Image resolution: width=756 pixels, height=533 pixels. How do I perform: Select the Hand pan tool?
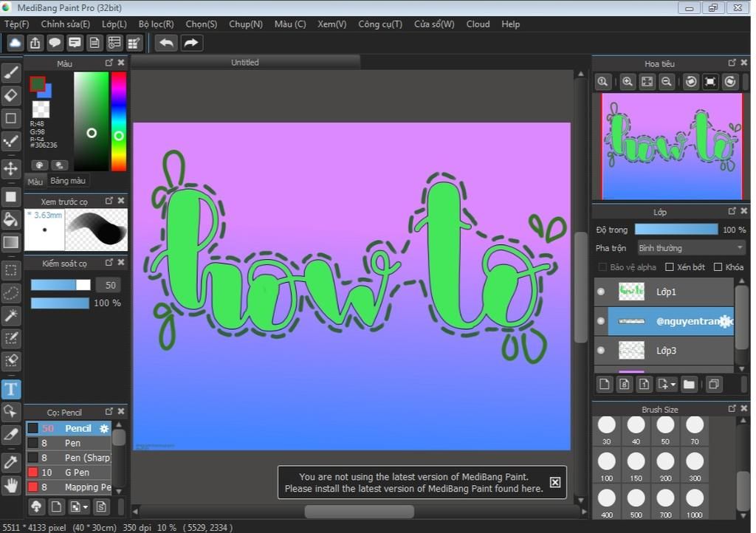(x=11, y=486)
